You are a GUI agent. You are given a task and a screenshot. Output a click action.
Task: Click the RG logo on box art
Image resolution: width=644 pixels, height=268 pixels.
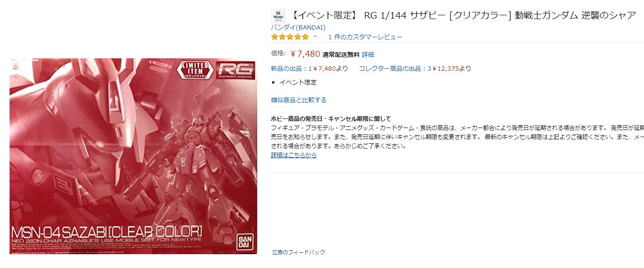pos(234,70)
